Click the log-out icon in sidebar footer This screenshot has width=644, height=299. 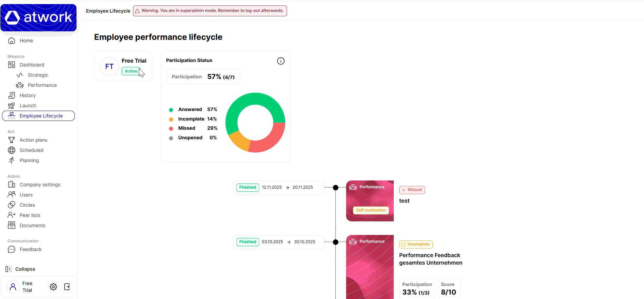(x=67, y=287)
